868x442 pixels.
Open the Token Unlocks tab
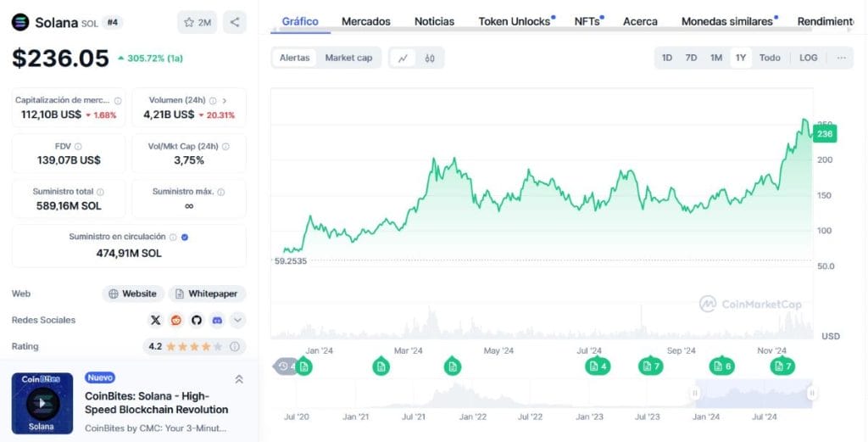tap(516, 21)
